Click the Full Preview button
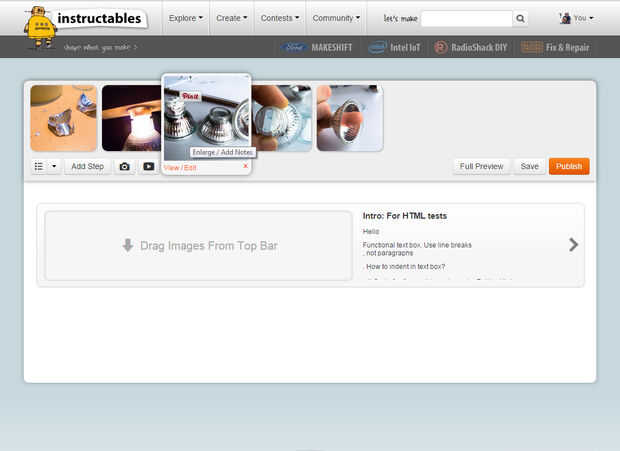This screenshot has height=451, width=620. [481, 166]
